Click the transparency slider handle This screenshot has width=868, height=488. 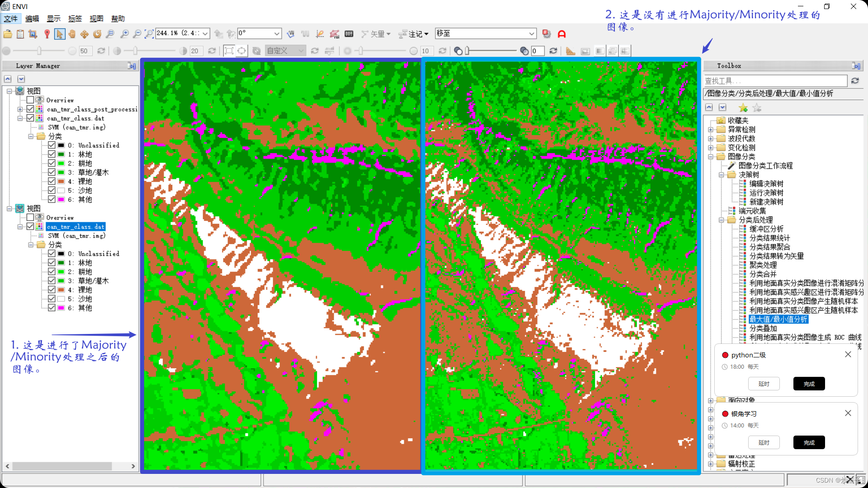(x=467, y=51)
